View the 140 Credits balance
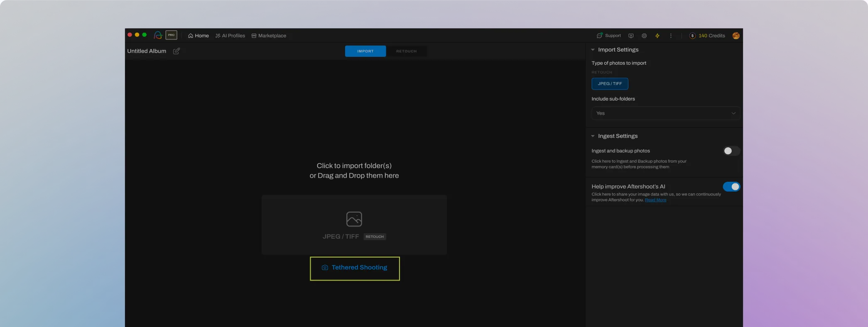This screenshot has height=327, width=868. click(x=711, y=36)
